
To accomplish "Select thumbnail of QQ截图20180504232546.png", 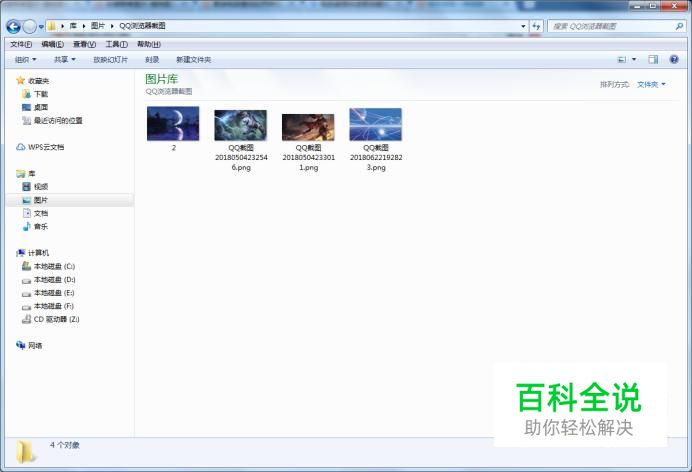I will pos(241,125).
